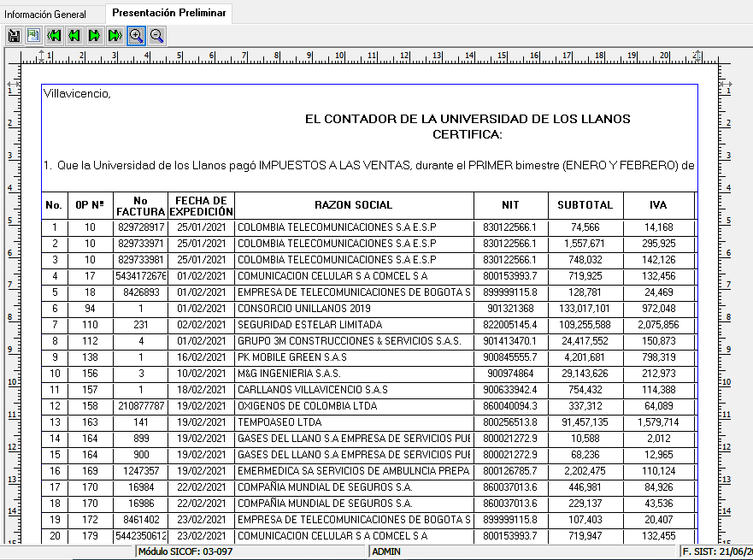Click the SUBTOTAL column header
This screenshot has width=753, height=560.
pos(585,205)
